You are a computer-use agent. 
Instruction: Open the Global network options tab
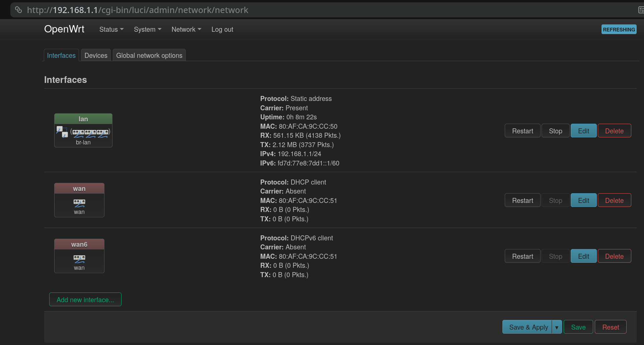149,55
